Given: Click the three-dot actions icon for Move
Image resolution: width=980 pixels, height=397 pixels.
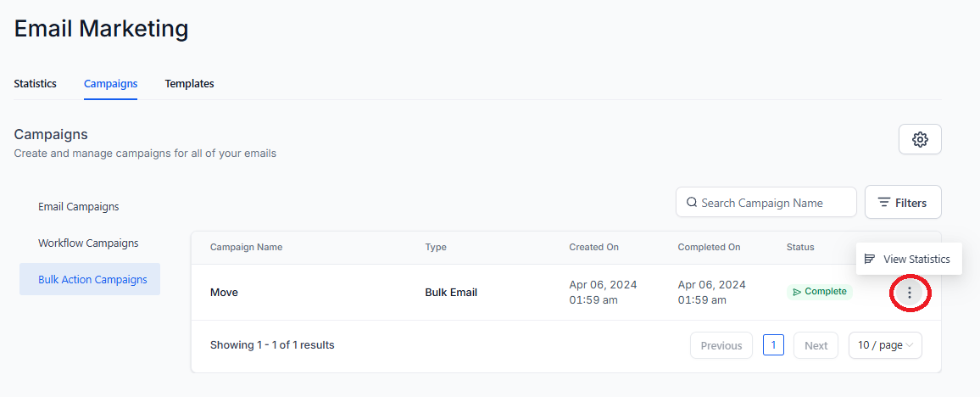Looking at the screenshot, I should tap(910, 292).
